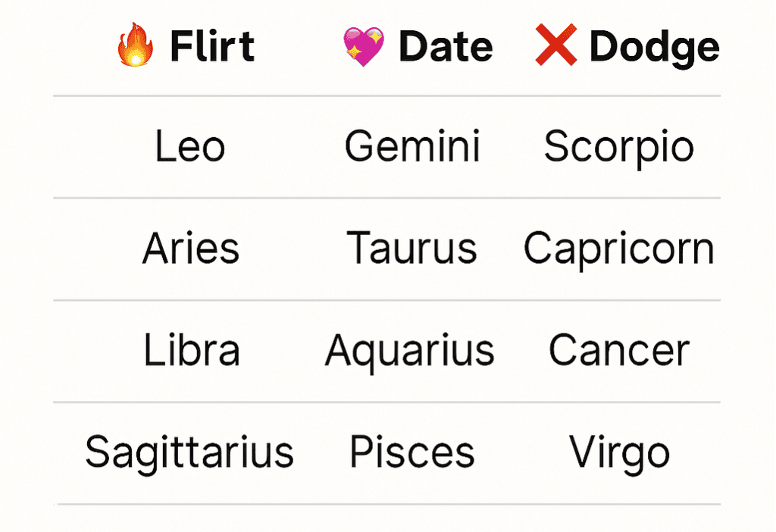This screenshot has width=776, height=532.
Task: Select the Dodge column header
Action: coord(654,48)
